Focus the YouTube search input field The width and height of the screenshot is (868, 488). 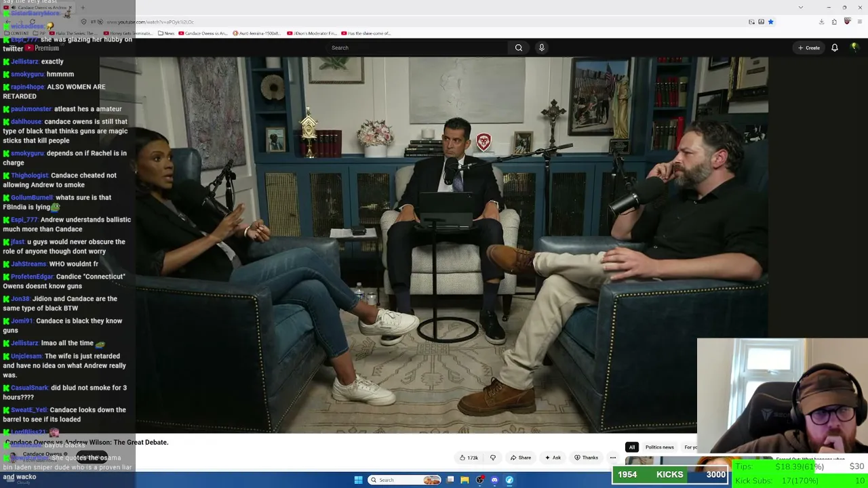(418, 47)
